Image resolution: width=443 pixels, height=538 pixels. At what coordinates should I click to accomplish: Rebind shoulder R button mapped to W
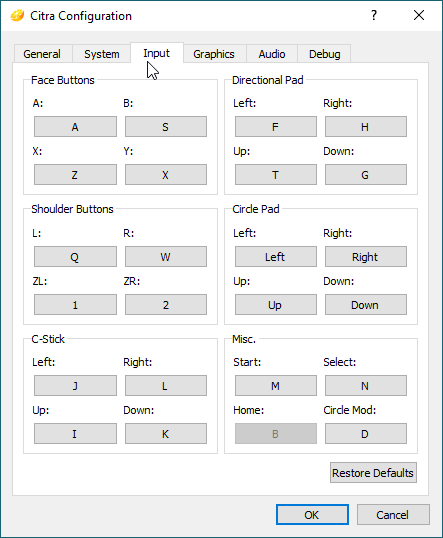(166, 256)
